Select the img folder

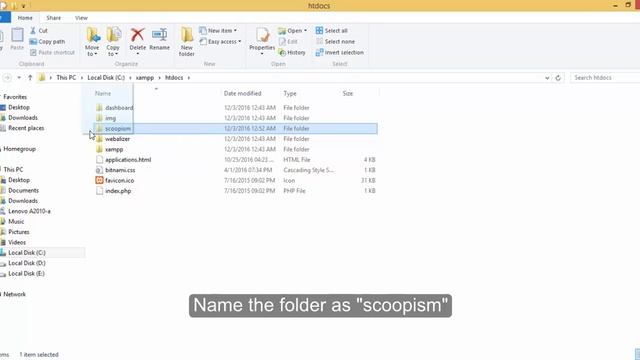pos(111,118)
